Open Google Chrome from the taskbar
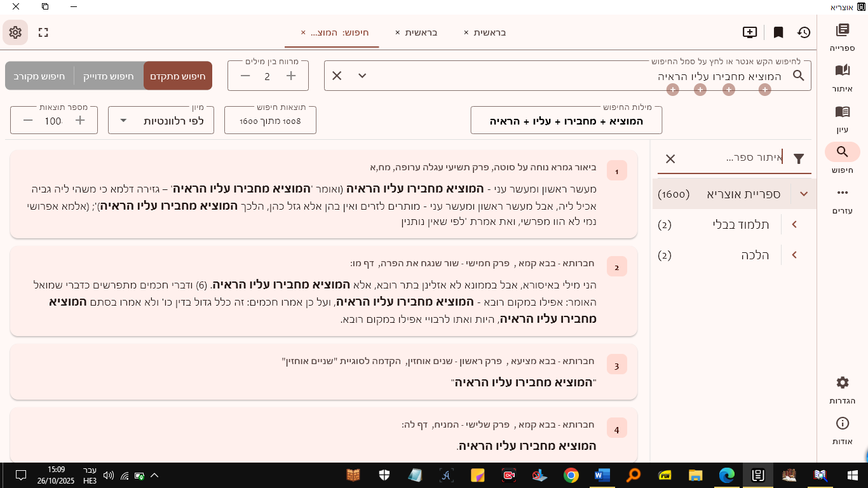This screenshot has height=488, width=868. pos(571,475)
